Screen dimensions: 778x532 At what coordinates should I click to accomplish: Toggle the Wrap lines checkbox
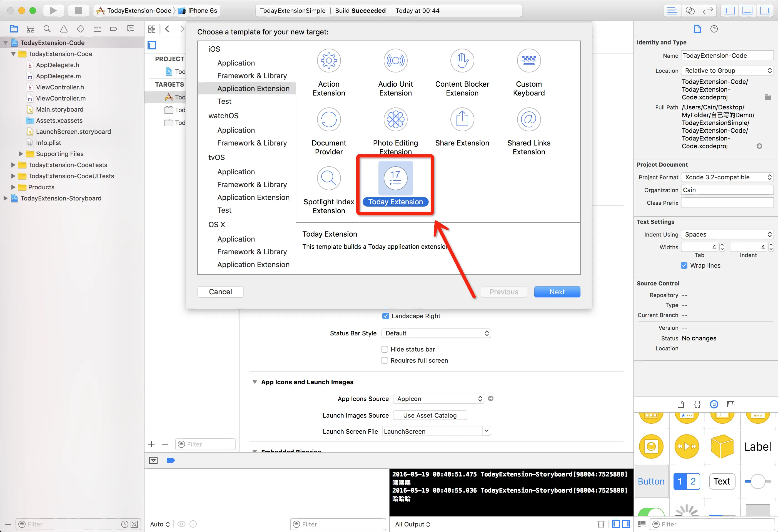pyautogui.click(x=684, y=265)
